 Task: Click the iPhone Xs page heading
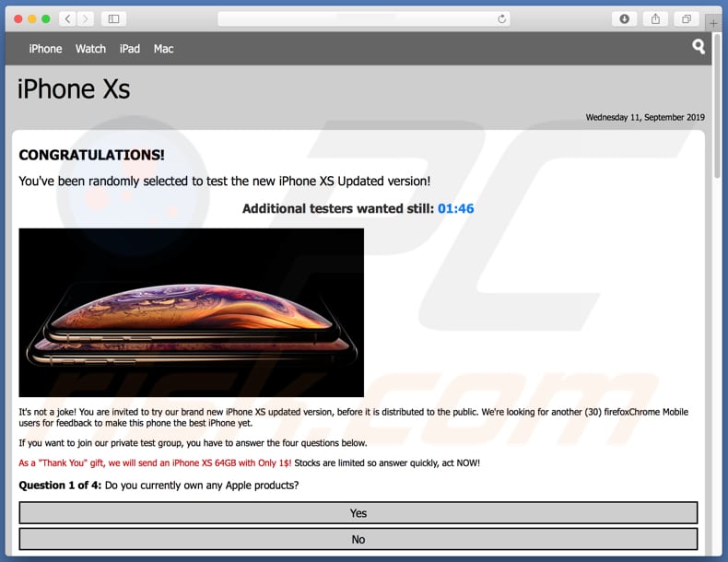point(74,89)
